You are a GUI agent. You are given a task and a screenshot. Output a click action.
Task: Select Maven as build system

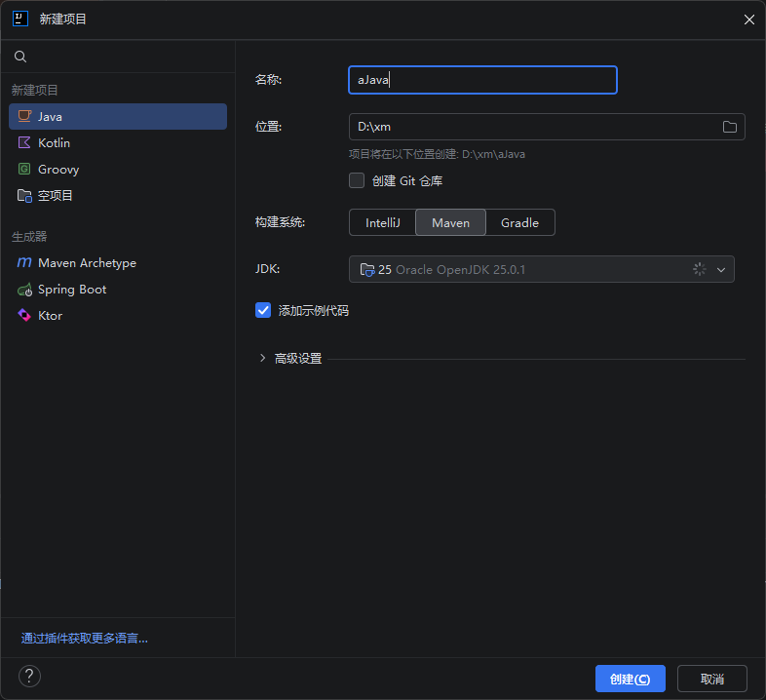point(450,222)
